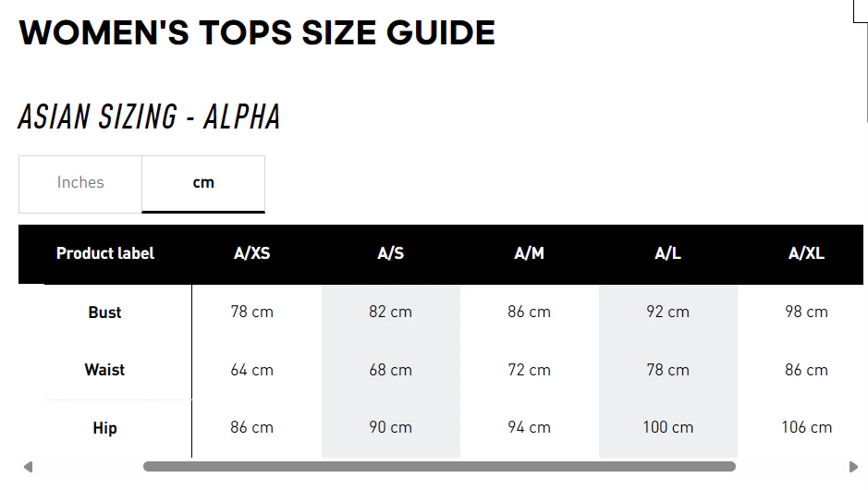Click the A/XL column header
868x490 pixels.
(806, 253)
